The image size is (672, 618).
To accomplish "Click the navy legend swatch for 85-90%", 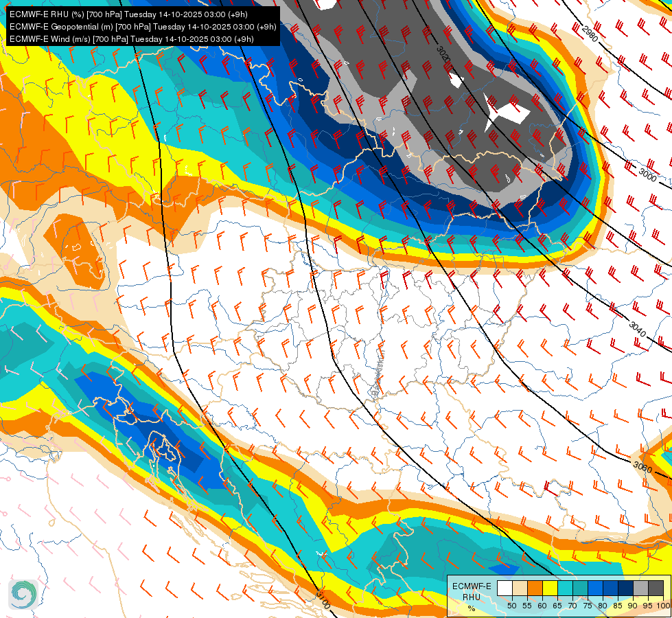I will coord(626,588).
